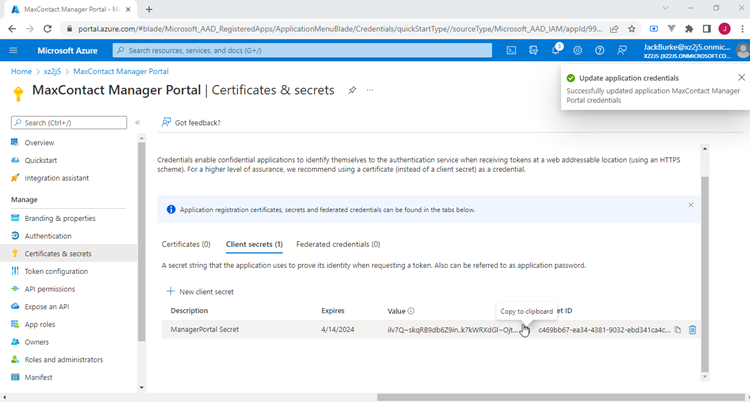Click MaxContact Manager Portal breadcrumb link

coord(121,71)
